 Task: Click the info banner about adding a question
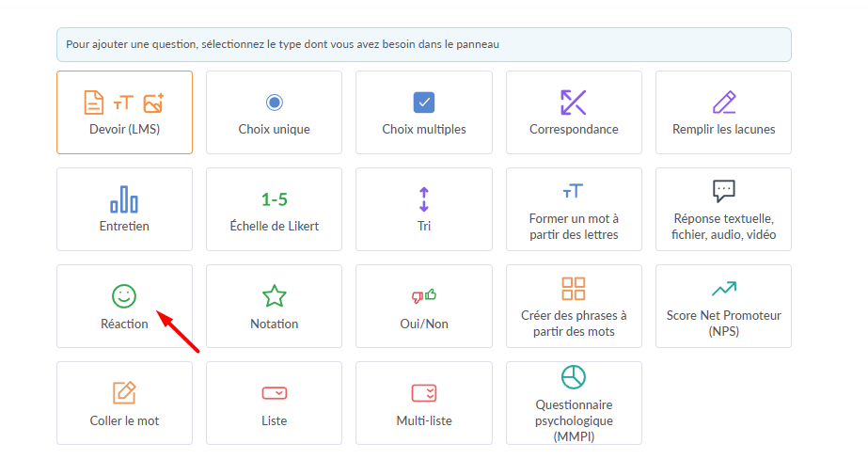[423, 44]
